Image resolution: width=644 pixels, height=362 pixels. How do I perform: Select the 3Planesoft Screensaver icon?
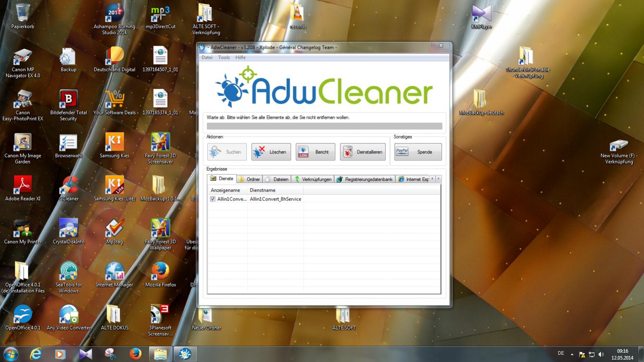pos(160,321)
